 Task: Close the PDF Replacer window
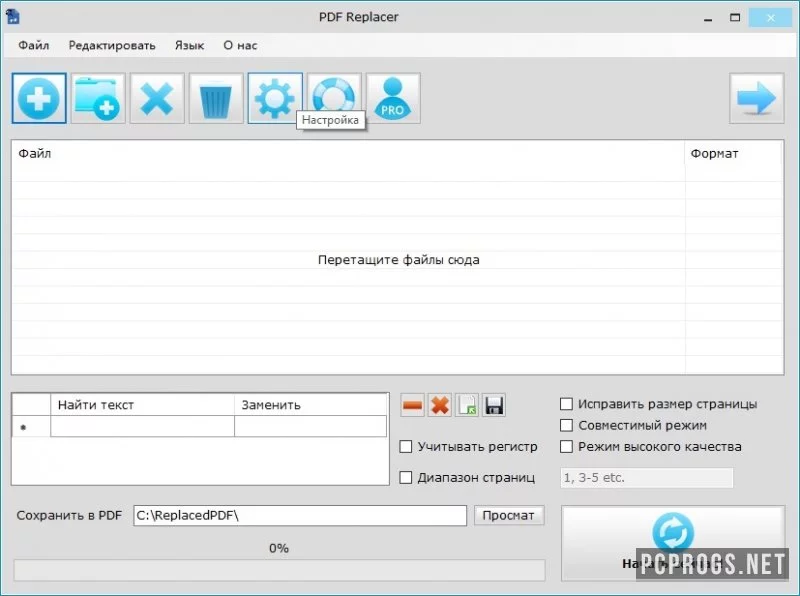pyautogui.click(x=770, y=18)
